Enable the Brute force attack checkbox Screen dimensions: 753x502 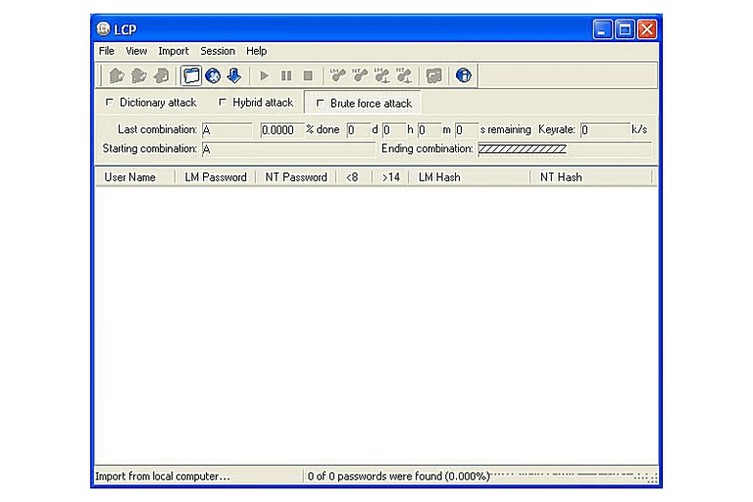(320, 103)
